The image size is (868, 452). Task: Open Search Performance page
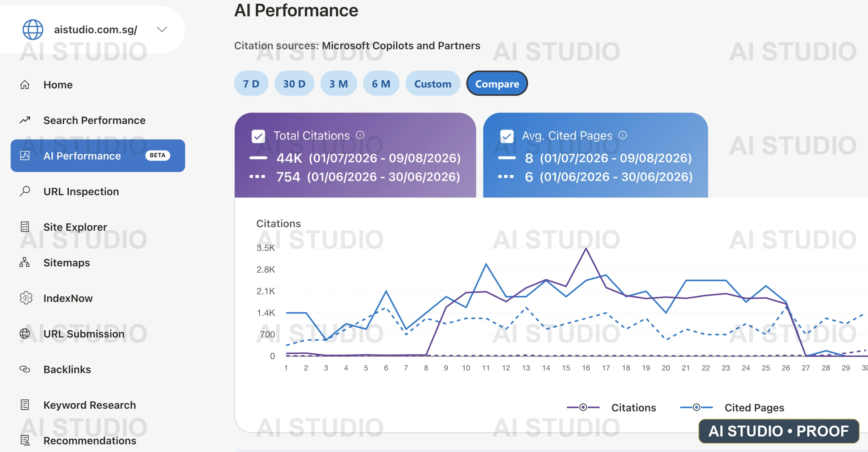pos(94,120)
